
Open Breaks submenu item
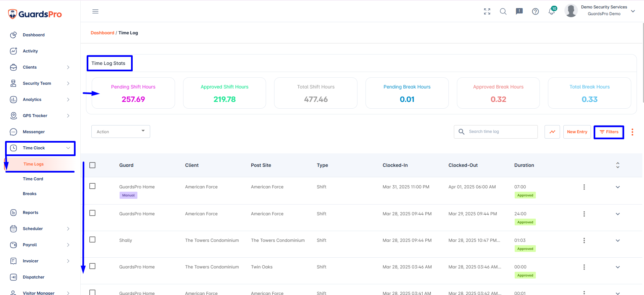coord(30,194)
